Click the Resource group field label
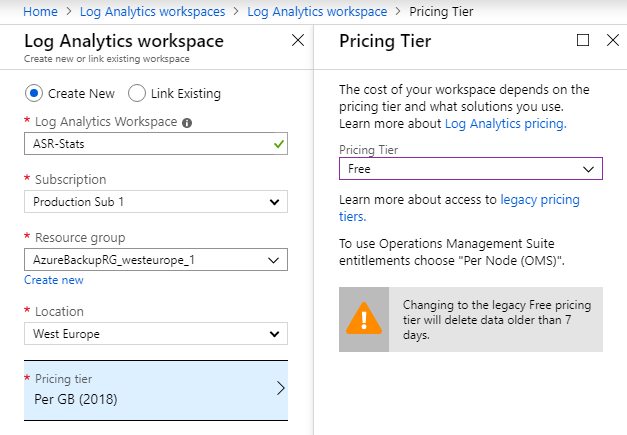 80,238
